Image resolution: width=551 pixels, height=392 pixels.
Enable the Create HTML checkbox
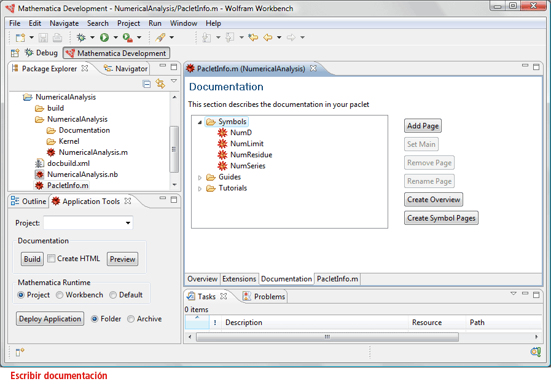click(52, 259)
